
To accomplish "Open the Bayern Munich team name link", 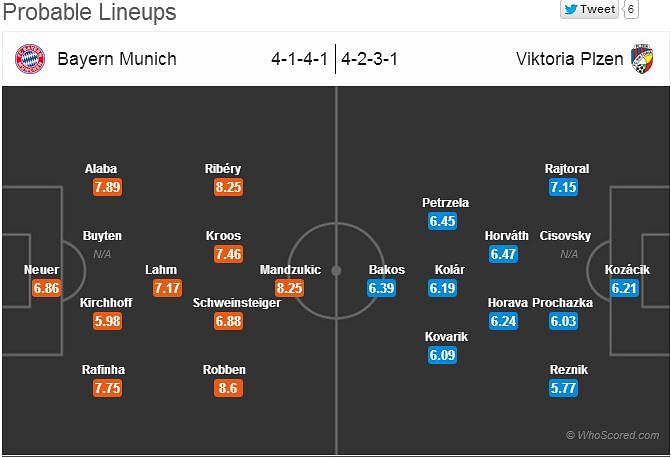I will click(117, 59).
